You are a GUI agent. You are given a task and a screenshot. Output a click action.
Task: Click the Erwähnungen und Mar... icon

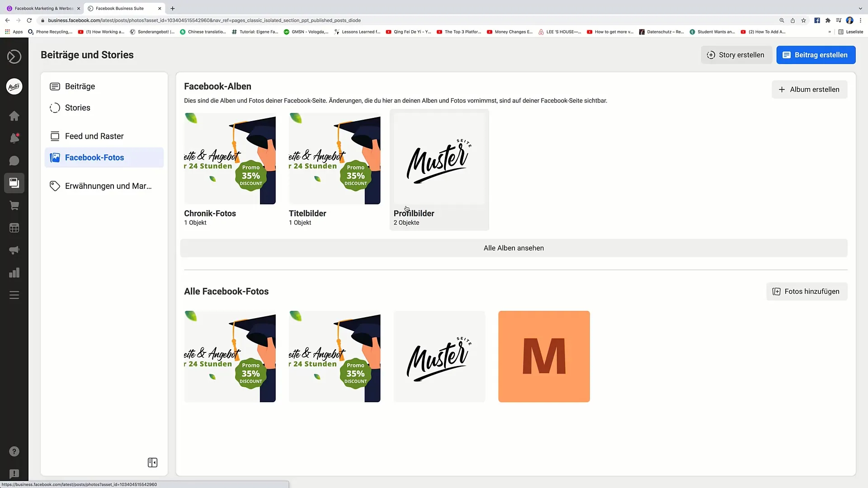56,185
